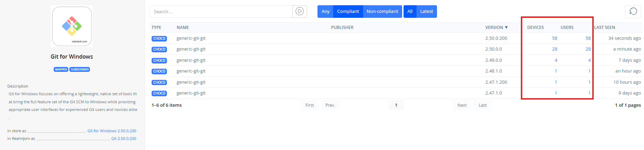Click the SUBSCRIBED badge
This screenshot has height=150, width=644.
point(79,69)
